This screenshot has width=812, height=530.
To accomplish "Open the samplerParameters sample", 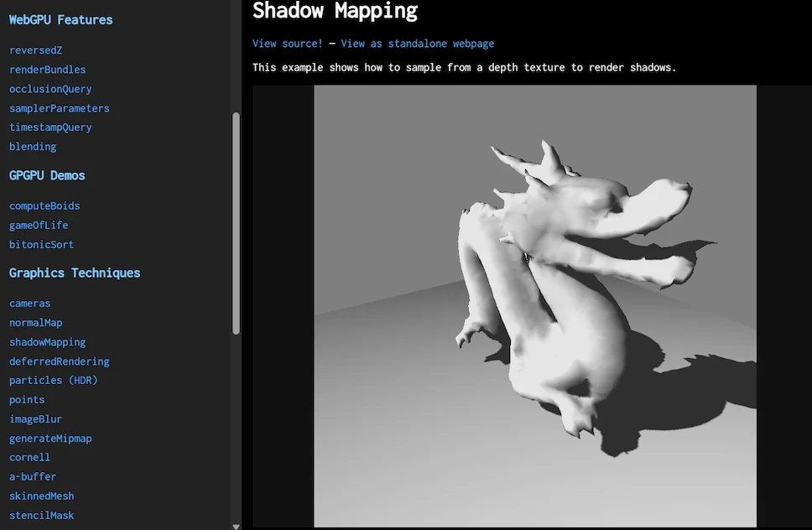I will pyautogui.click(x=59, y=108).
